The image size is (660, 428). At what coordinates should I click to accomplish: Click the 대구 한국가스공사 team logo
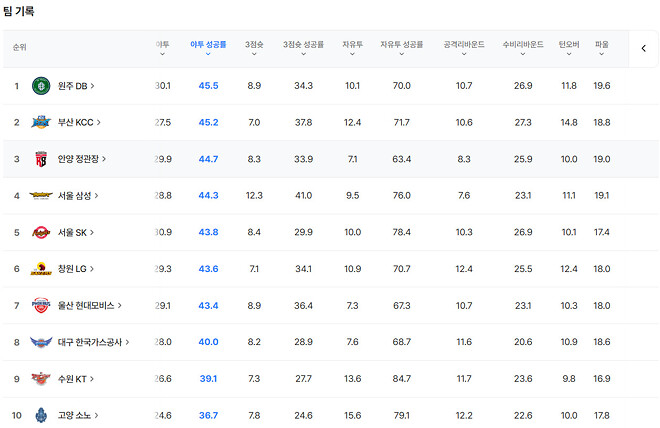pyautogui.click(x=41, y=342)
